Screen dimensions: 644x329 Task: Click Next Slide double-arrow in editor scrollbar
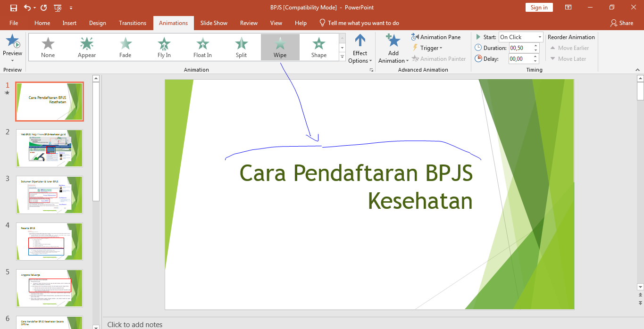(x=640, y=303)
